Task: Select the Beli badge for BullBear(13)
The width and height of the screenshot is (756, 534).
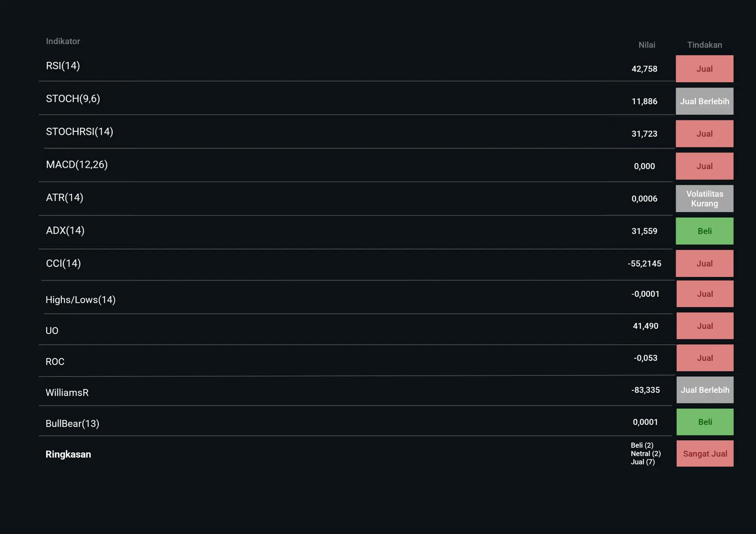Action: (705, 422)
